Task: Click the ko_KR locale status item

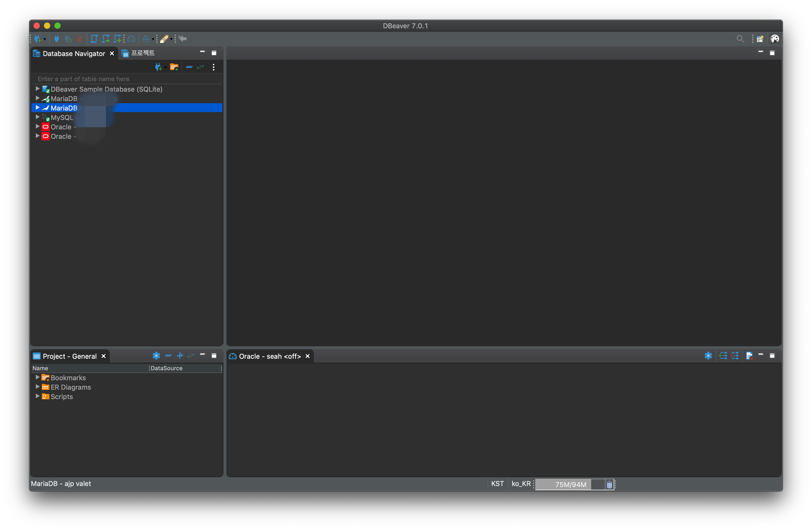Action: click(521, 484)
